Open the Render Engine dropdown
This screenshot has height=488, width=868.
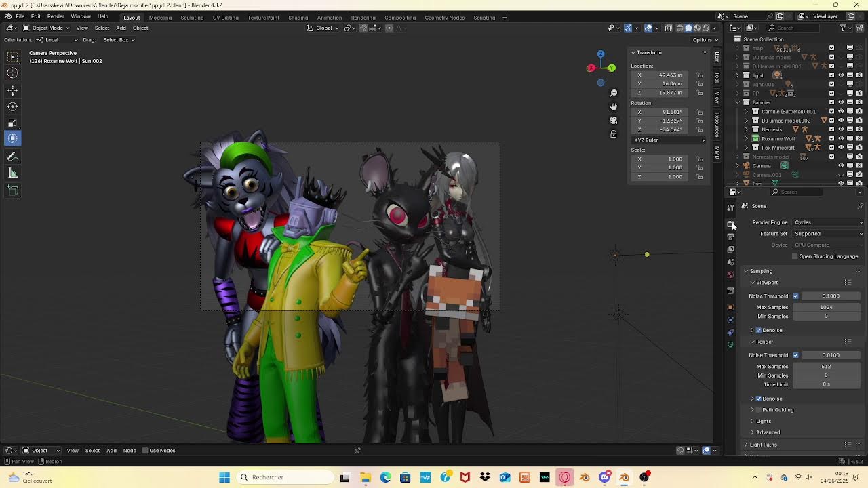pyautogui.click(x=829, y=222)
